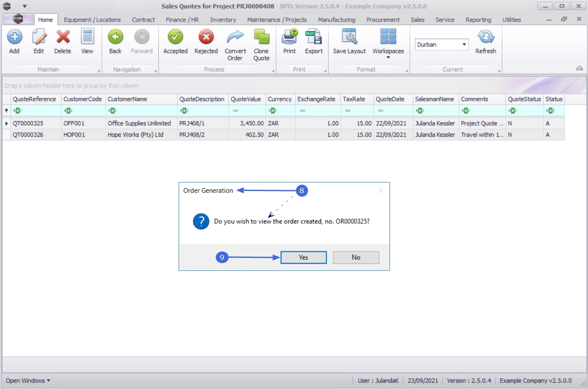Viewport: 588px width, 389px height.
Task: Mark the quote as Rejected
Action: [x=206, y=37]
